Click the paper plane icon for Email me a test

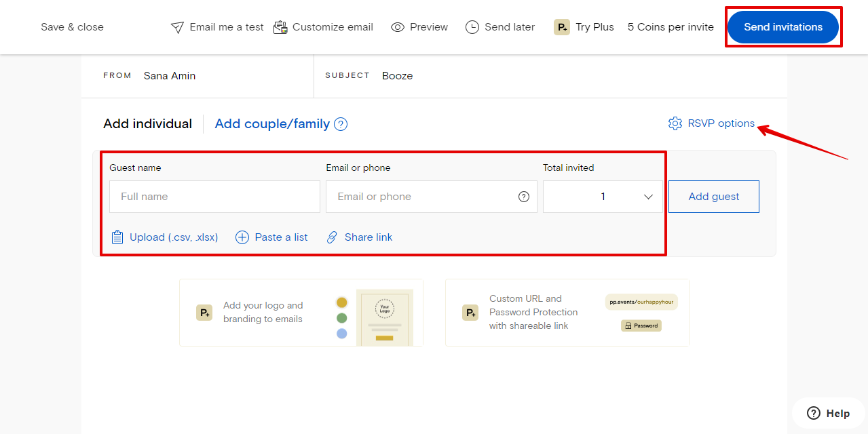click(177, 27)
